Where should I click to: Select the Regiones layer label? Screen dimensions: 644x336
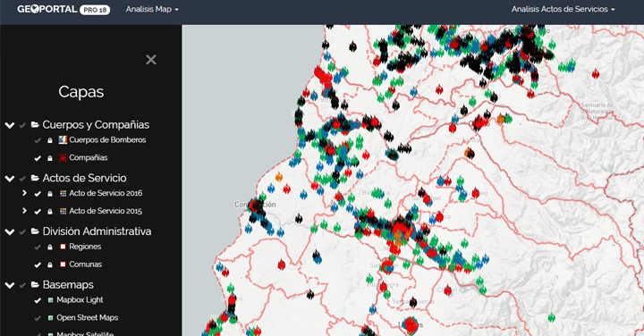[x=85, y=247]
